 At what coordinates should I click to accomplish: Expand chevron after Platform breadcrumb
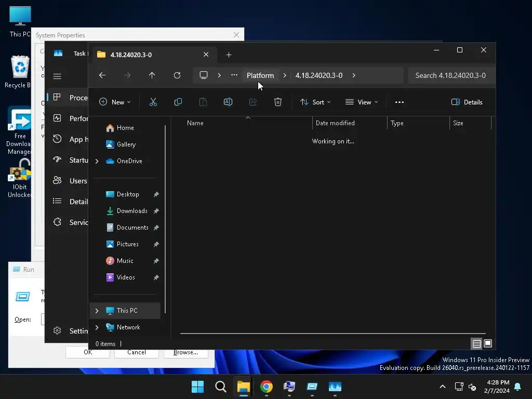[x=285, y=75]
